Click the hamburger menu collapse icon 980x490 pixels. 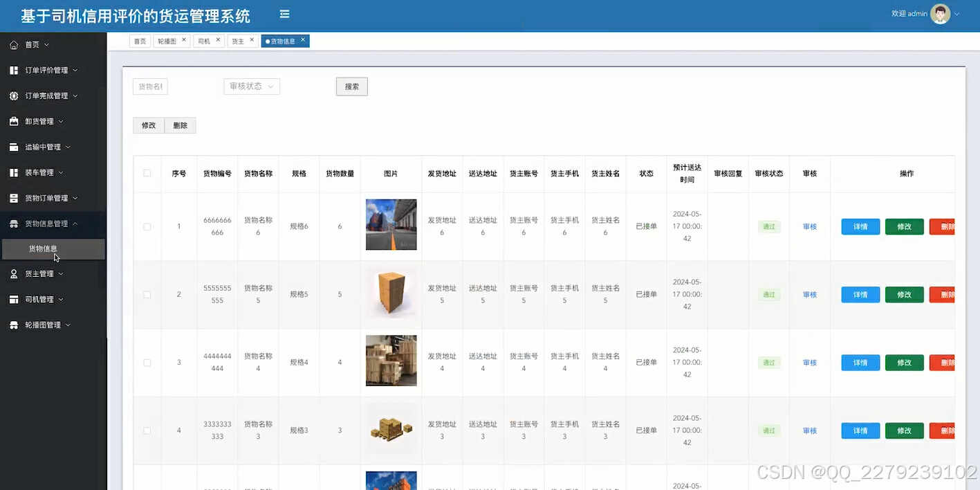click(284, 14)
